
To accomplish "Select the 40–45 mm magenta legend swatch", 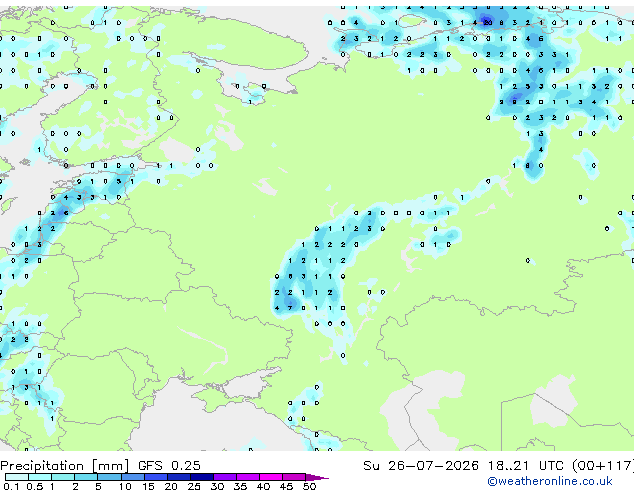I will pyautogui.click(x=271, y=477).
